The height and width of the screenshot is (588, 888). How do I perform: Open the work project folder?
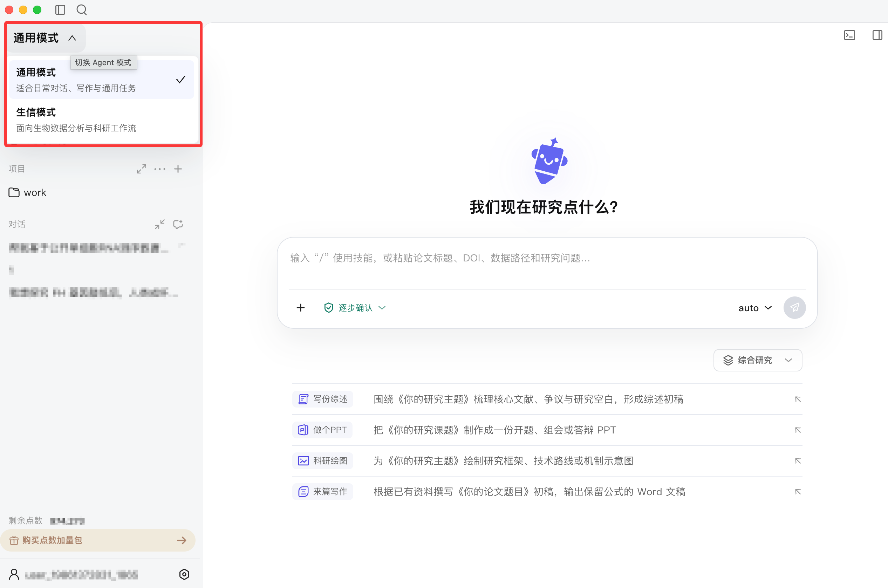click(x=28, y=193)
